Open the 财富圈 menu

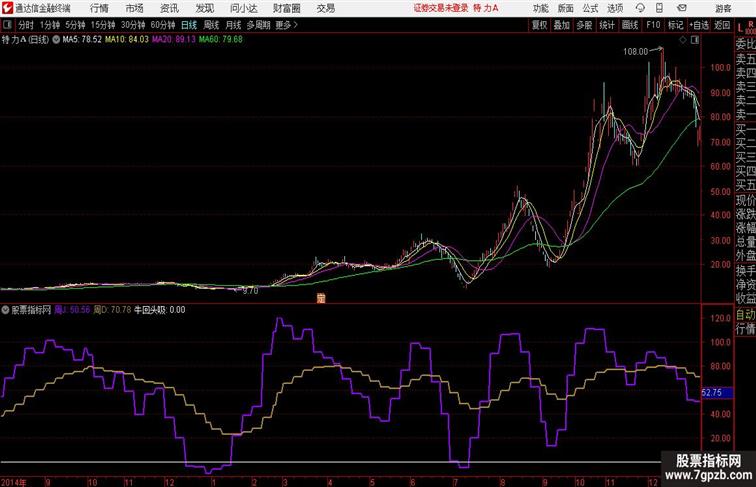286,8
